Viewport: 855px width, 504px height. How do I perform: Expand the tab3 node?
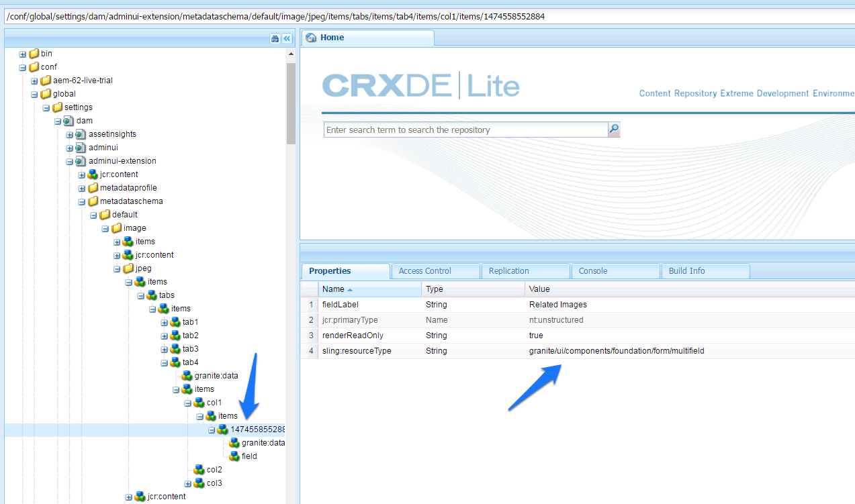(x=164, y=349)
